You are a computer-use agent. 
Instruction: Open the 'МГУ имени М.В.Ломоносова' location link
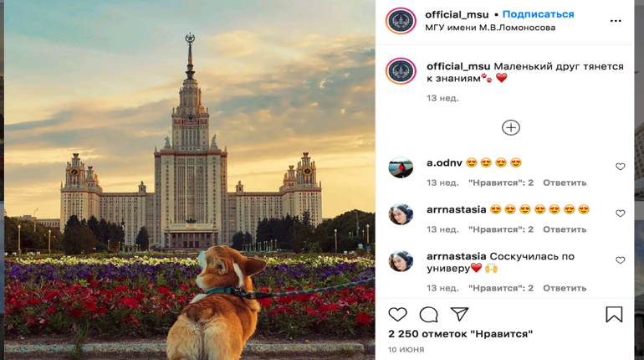(490, 28)
